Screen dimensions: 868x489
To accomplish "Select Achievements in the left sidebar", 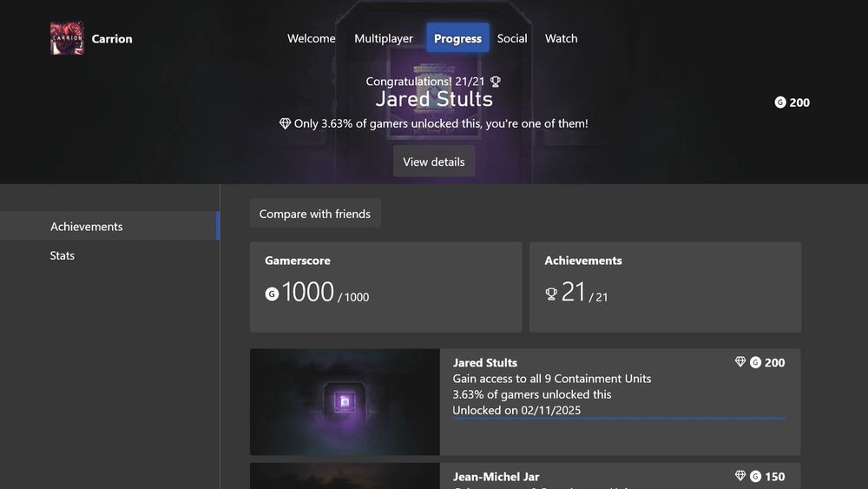I will (x=109, y=226).
